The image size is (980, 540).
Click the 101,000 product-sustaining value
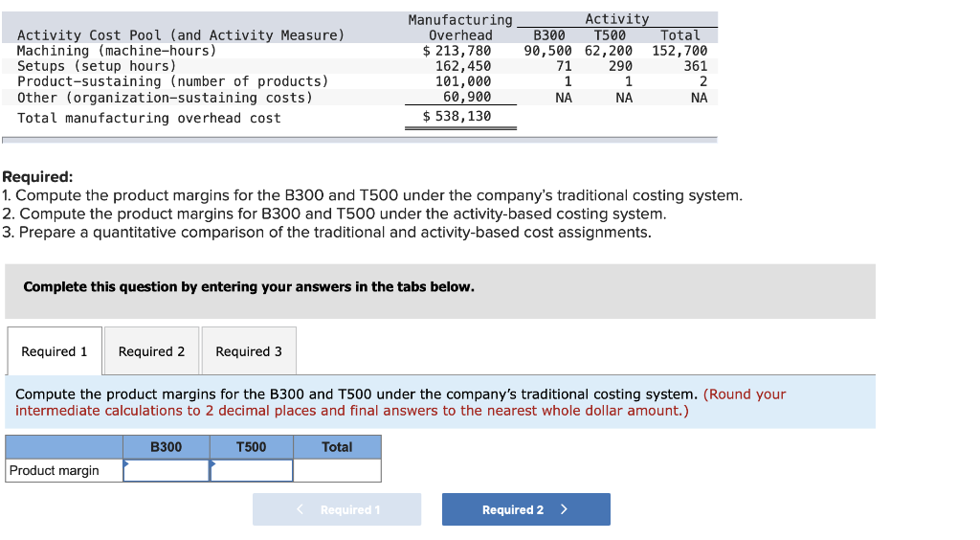coord(463,81)
